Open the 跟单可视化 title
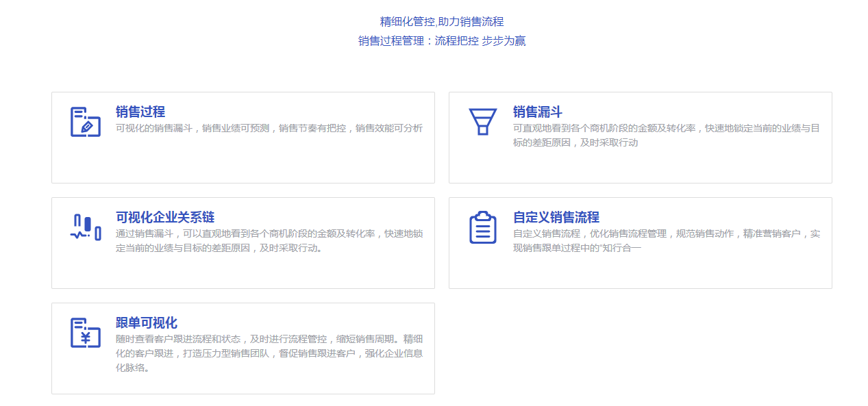Image resolution: width=868 pixels, height=406 pixels. click(x=147, y=322)
